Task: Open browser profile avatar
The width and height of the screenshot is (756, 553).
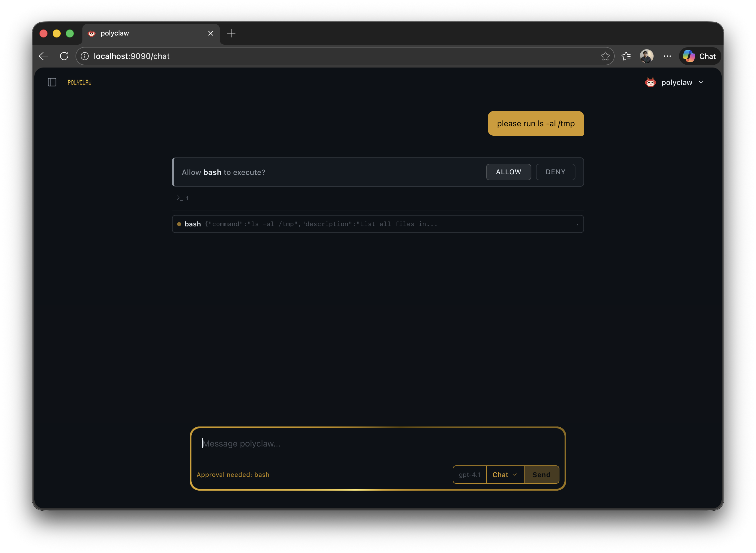Action: (646, 56)
